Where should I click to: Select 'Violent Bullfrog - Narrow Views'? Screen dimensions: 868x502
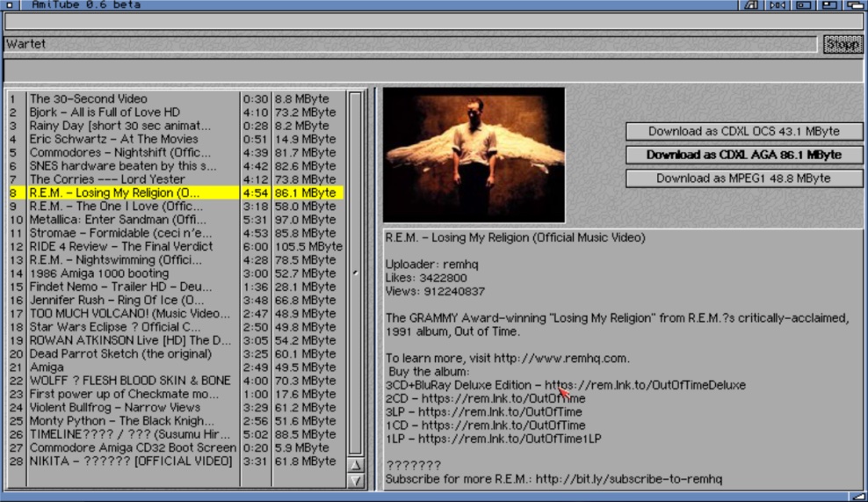(x=176, y=407)
